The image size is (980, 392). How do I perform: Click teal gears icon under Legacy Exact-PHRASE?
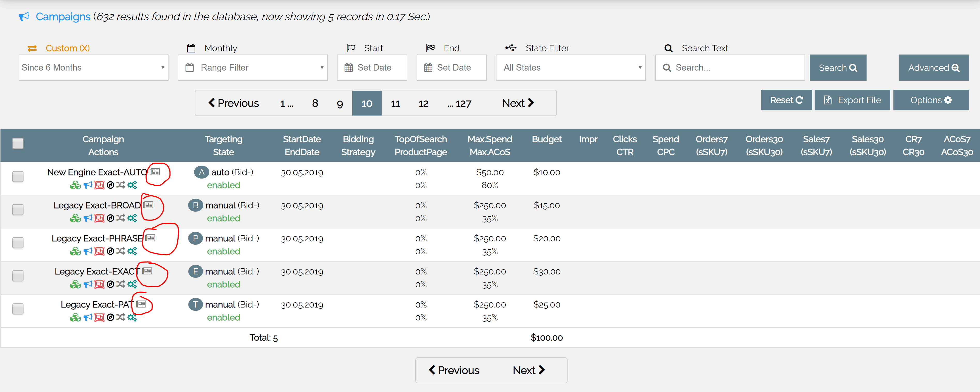[132, 251]
